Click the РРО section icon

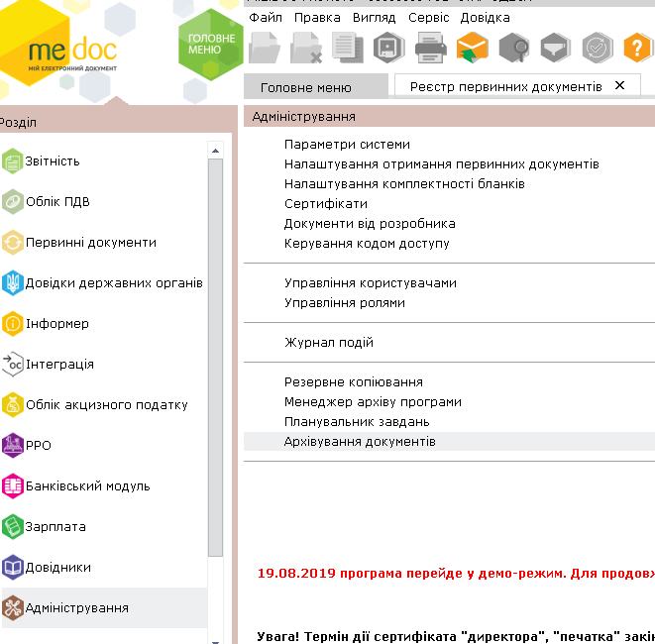coord(13,445)
